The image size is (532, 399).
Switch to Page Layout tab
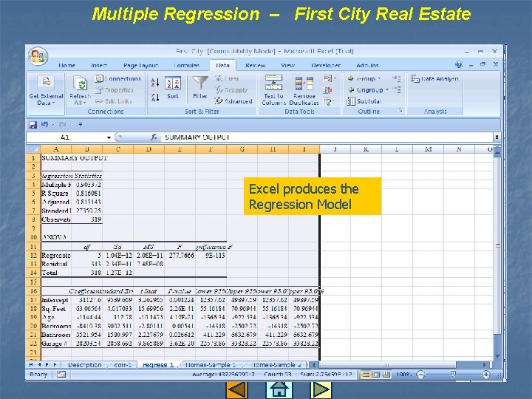click(140, 65)
